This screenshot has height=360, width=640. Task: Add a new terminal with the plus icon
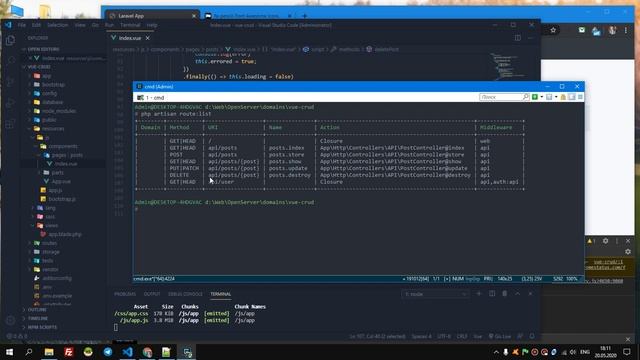[x=479, y=293]
